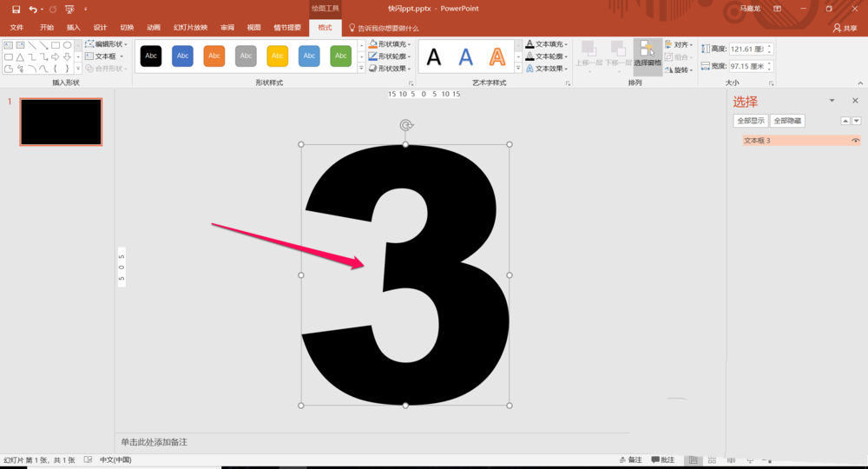Viewport: 868px width, 469px height.
Task: Select the rectangle shape in shapes gallery
Action: coord(56,45)
